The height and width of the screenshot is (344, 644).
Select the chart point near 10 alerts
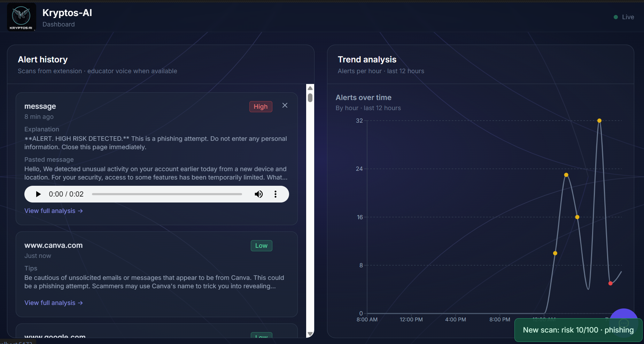coord(555,253)
